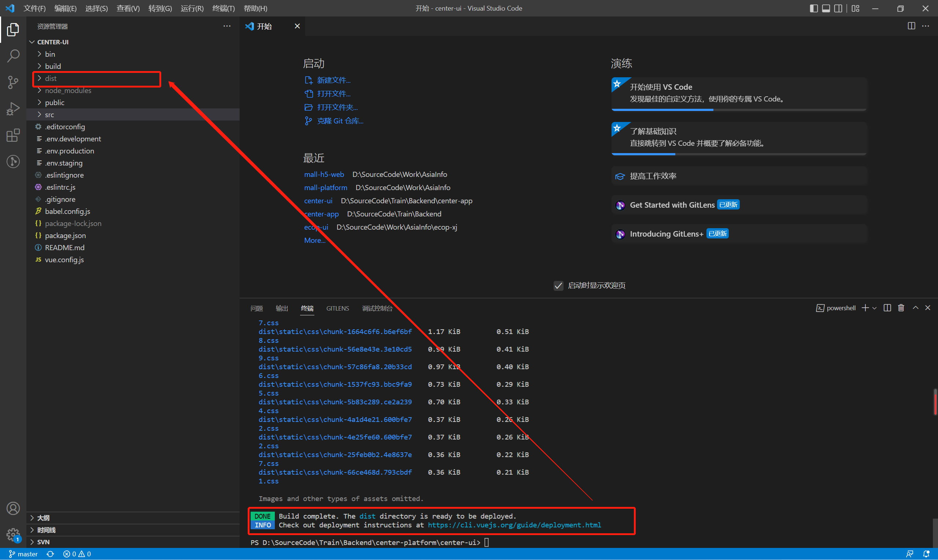
Task: Open recent project mall-platform
Action: (x=325, y=188)
